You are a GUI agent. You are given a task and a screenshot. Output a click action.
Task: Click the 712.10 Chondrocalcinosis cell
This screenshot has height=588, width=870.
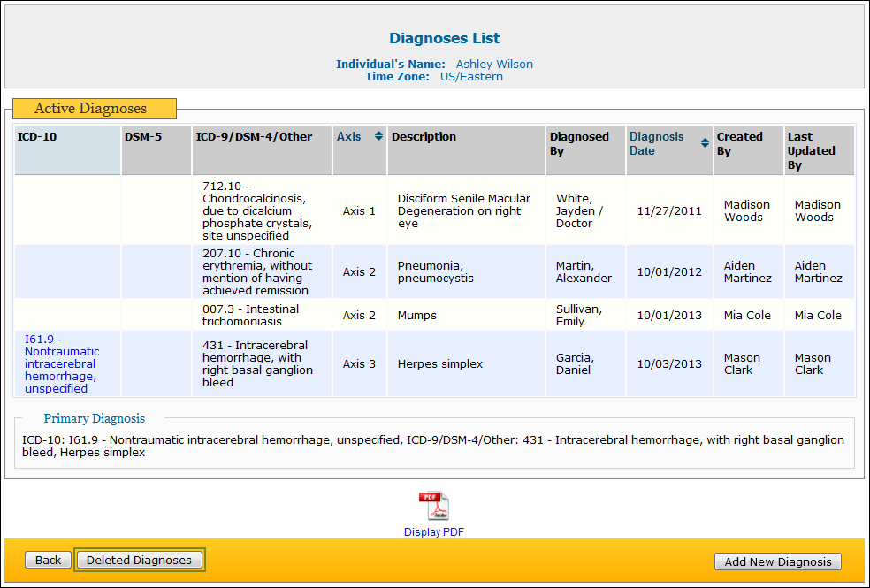click(262, 210)
